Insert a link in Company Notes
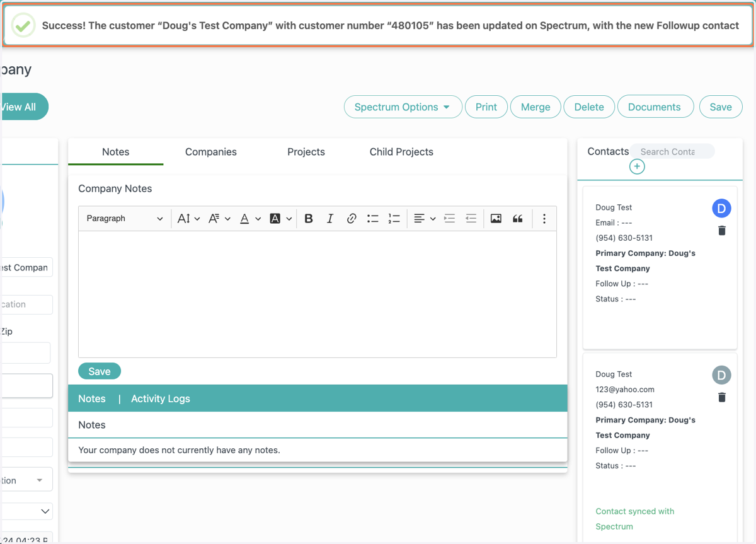 tap(352, 219)
